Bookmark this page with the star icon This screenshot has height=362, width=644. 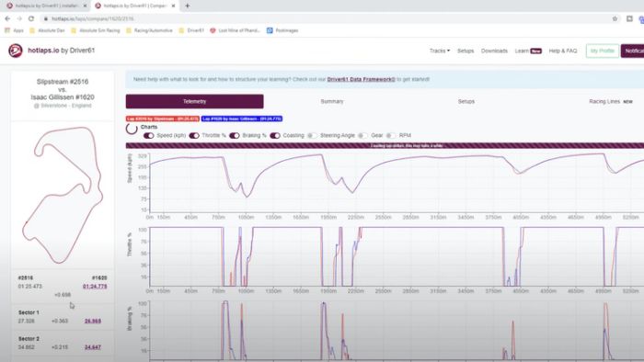pos(615,18)
